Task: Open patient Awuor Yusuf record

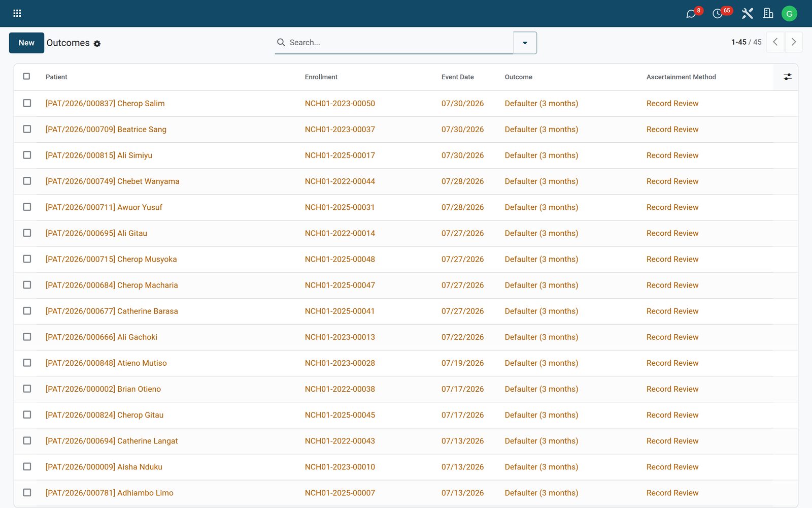Action: pos(104,207)
